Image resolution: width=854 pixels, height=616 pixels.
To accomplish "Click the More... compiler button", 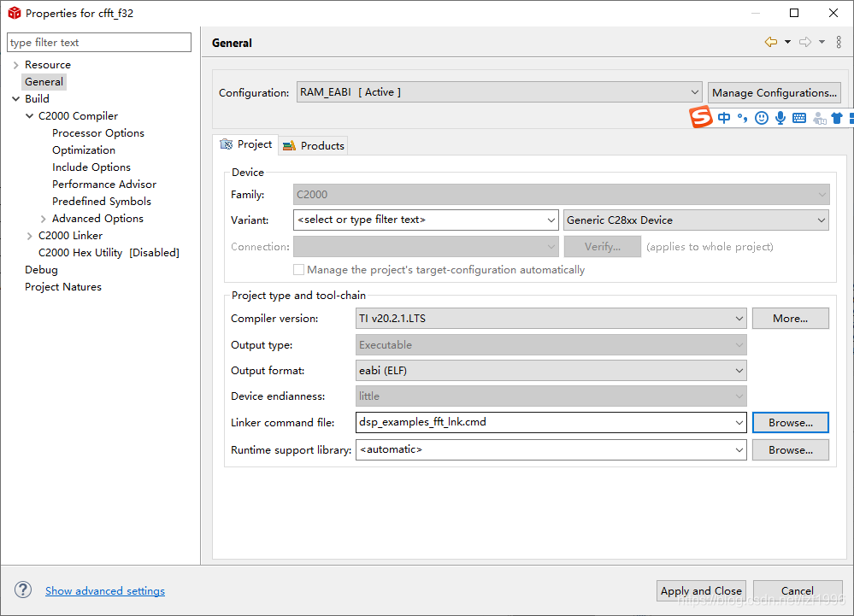I will [x=790, y=319].
